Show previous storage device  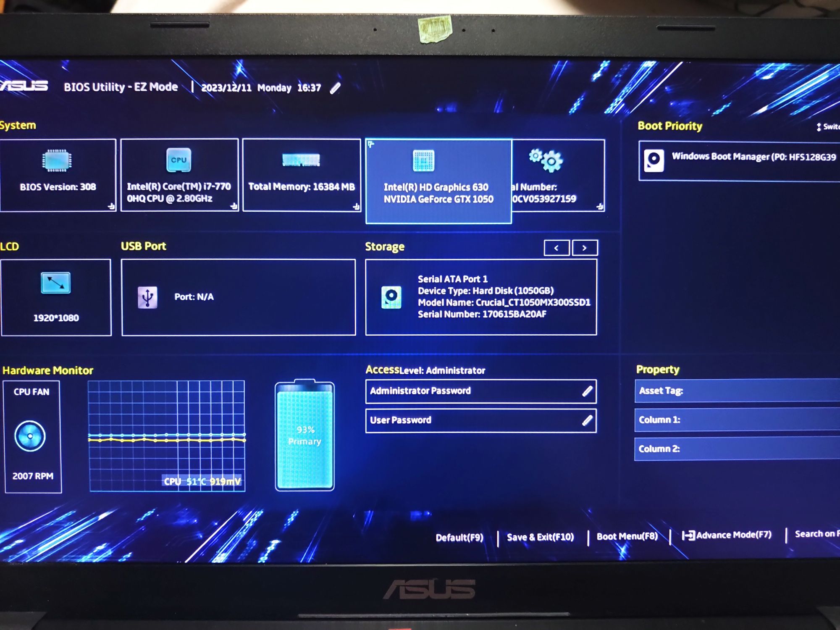pyautogui.click(x=556, y=248)
